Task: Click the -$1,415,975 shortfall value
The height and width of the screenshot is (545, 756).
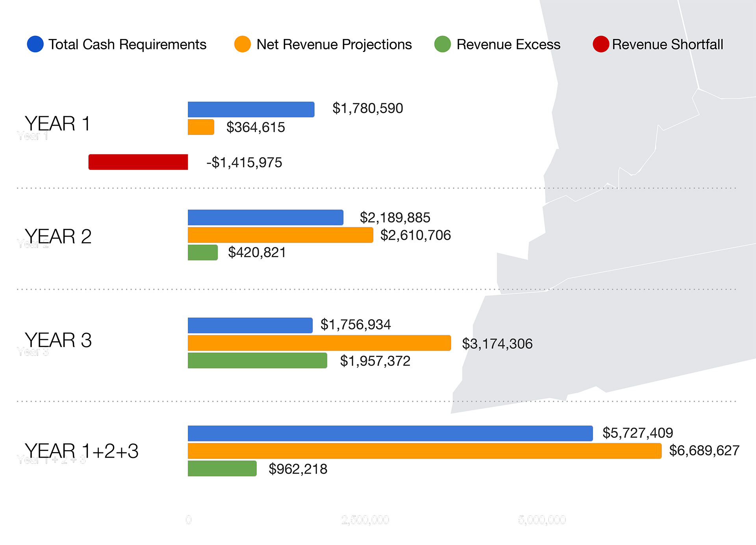Action: tap(244, 162)
